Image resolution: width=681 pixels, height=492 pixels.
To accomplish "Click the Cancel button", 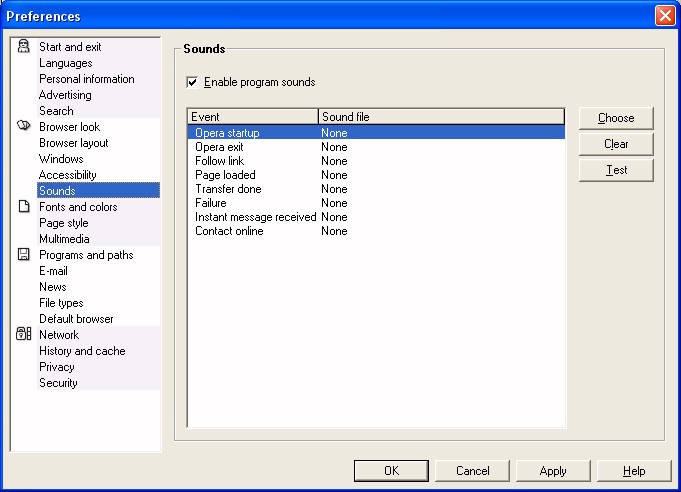I will coord(473,471).
